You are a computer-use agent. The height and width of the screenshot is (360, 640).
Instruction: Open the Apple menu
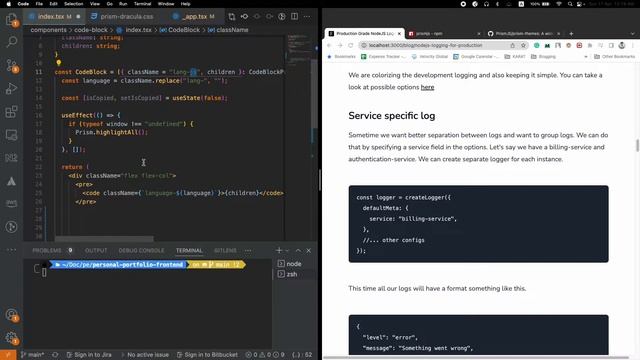tap(8, 4)
